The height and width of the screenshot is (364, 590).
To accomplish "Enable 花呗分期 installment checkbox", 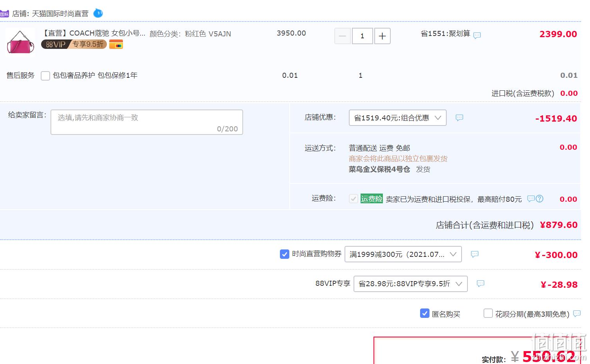I will [488, 313].
